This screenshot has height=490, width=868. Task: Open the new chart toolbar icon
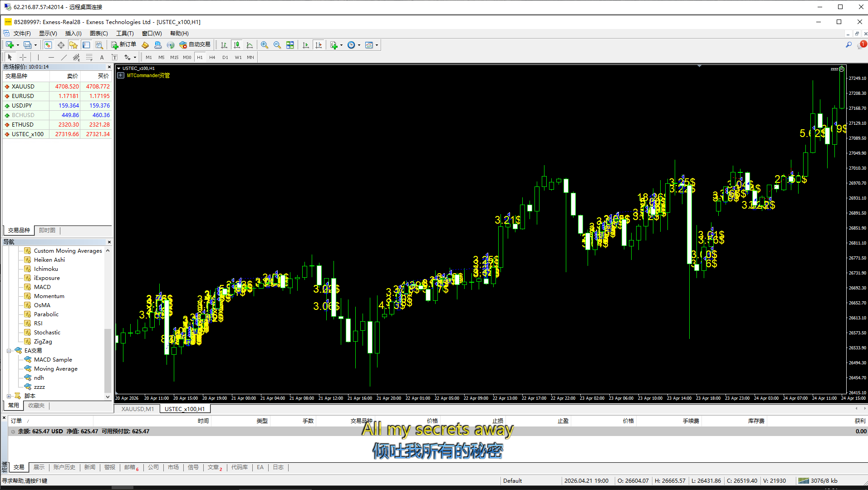pos(10,45)
